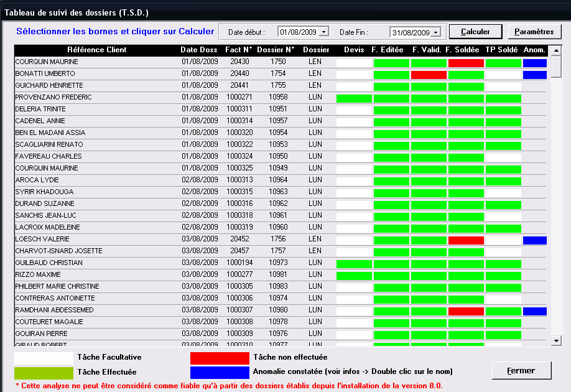Select client DELERIA TRINITE
The width and height of the screenshot is (571, 392).
coord(40,109)
